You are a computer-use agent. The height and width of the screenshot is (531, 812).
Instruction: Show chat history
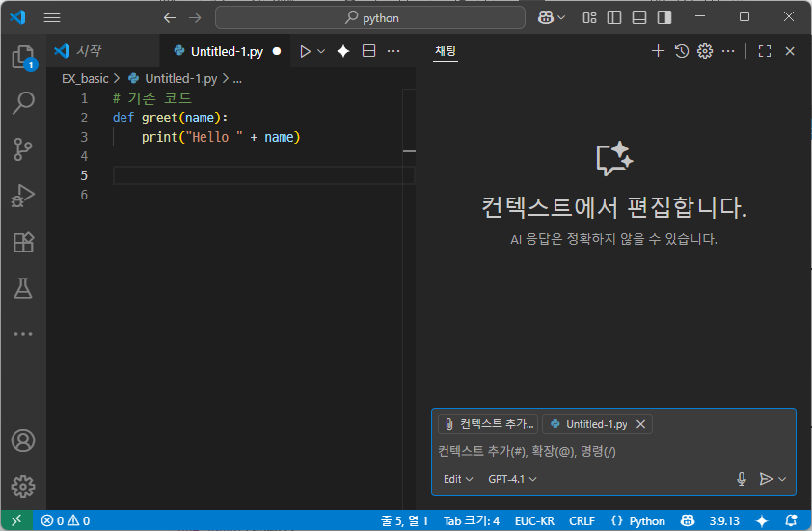pos(682,51)
